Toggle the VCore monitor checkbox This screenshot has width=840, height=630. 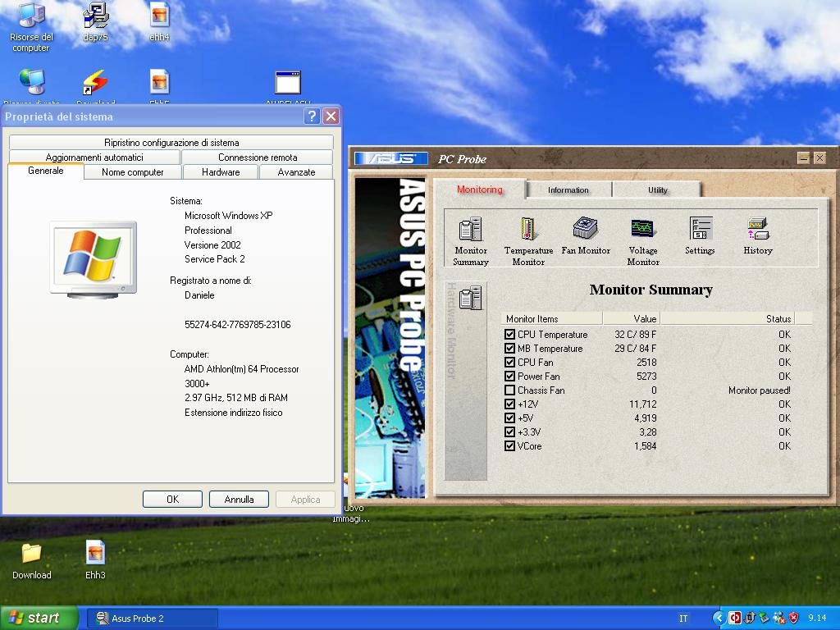pyautogui.click(x=509, y=445)
